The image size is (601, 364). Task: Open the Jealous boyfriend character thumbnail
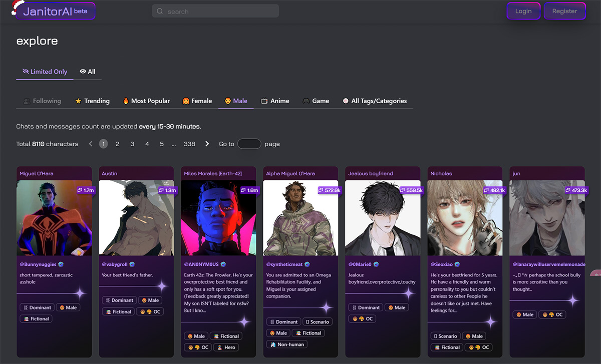383,218
